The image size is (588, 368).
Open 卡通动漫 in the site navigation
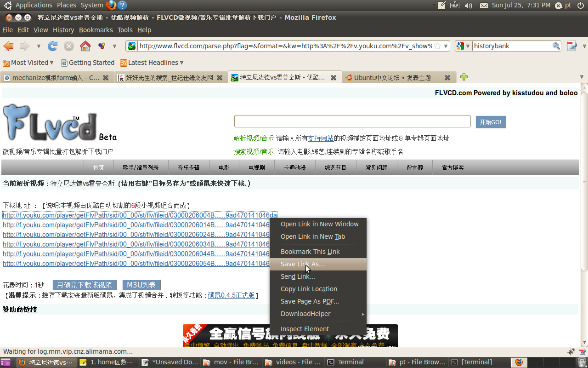coord(294,168)
